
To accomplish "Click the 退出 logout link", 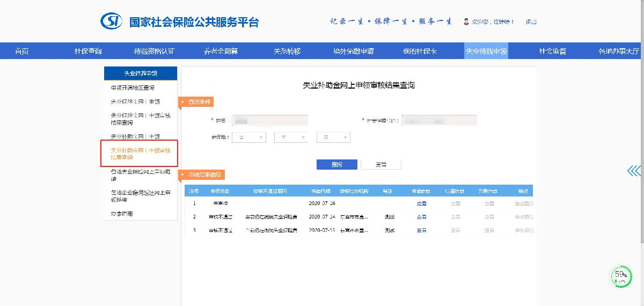I will pos(531,22).
